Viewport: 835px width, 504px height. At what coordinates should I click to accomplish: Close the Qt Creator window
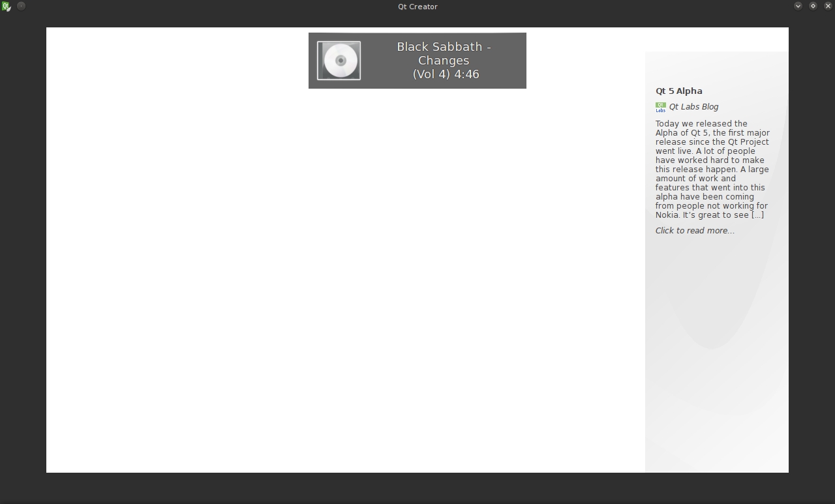tap(828, 6)
